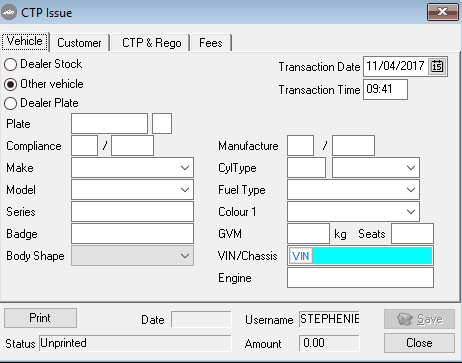Open the Transaction Date calendar picker
Screen dimensions: 462x363
point(437,66)
